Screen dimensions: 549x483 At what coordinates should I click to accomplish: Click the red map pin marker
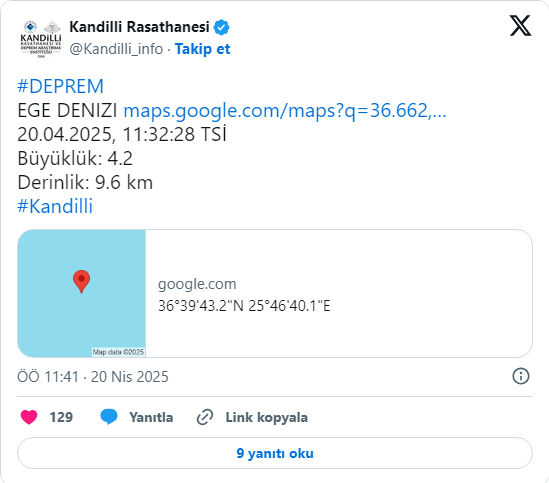(81, 281)
